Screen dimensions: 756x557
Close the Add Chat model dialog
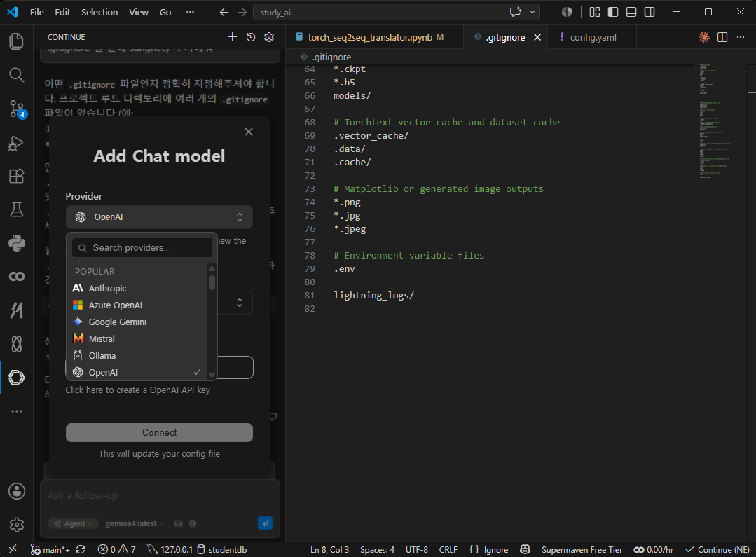click(249, 132)
